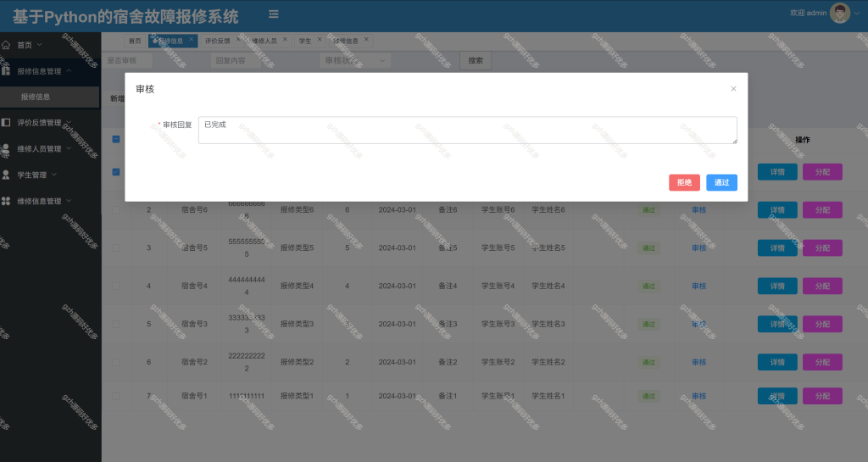Click 详情 button in the 宿舍号6 row
This screenshot has height=462, width=868.
[x=777, y=209]
